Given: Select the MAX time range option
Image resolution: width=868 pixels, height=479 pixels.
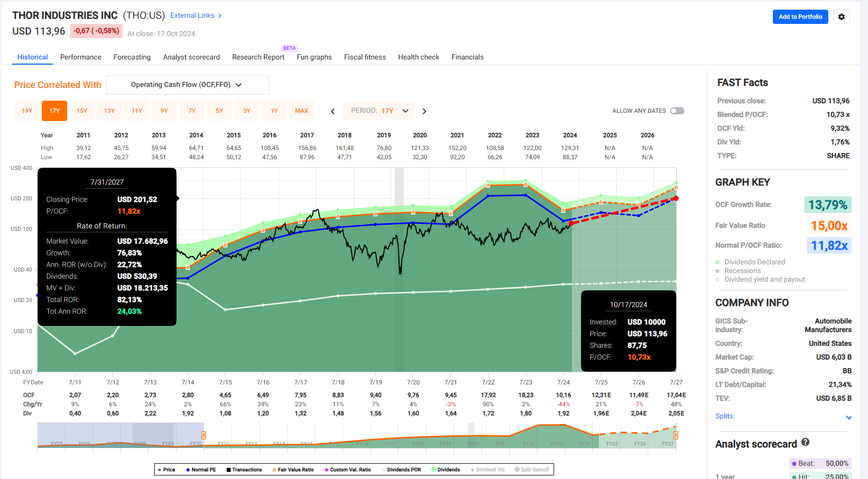Looking at the screenshot, I should [302, 111].
